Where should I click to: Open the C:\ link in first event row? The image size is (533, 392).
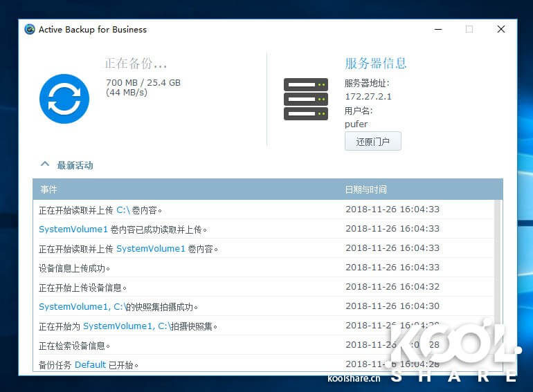pyautogui.click(x=123, y=210)
